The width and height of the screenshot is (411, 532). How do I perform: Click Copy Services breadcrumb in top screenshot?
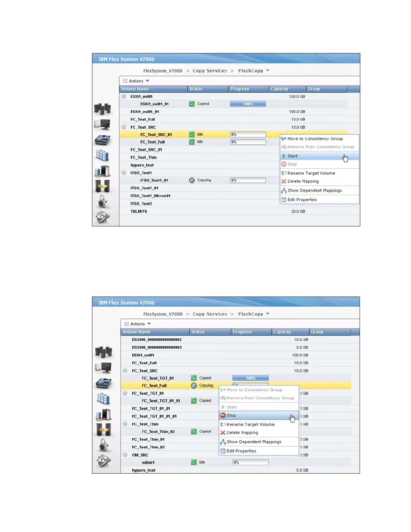pyautogui.click(x=210, y=71)
